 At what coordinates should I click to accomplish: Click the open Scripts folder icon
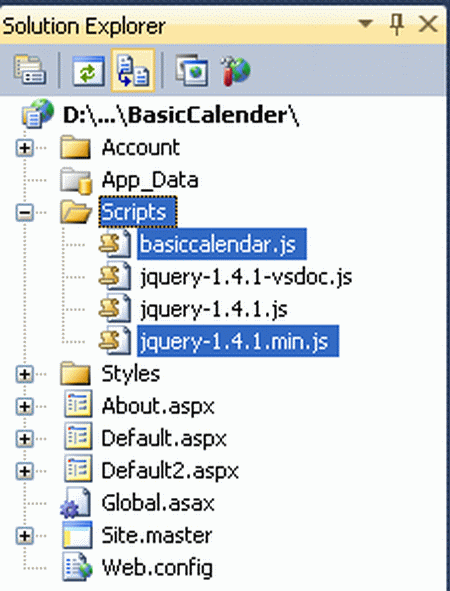point(76,212)
